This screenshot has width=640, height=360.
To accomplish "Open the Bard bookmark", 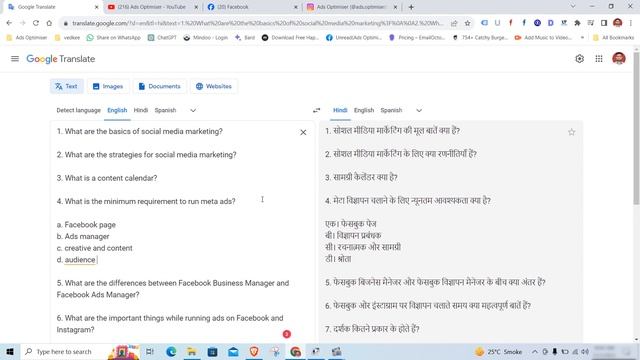I will click(x=245, y=38).
